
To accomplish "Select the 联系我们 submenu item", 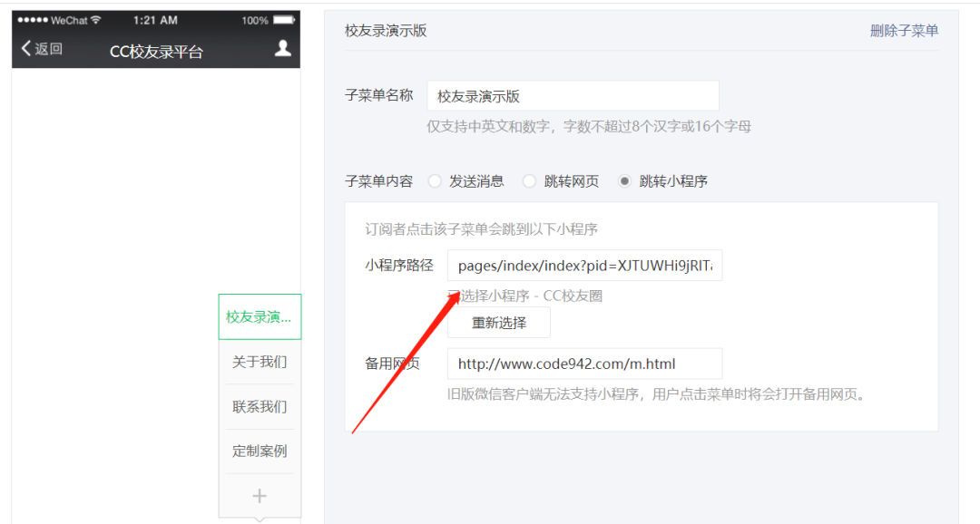I will coord(260,406).
